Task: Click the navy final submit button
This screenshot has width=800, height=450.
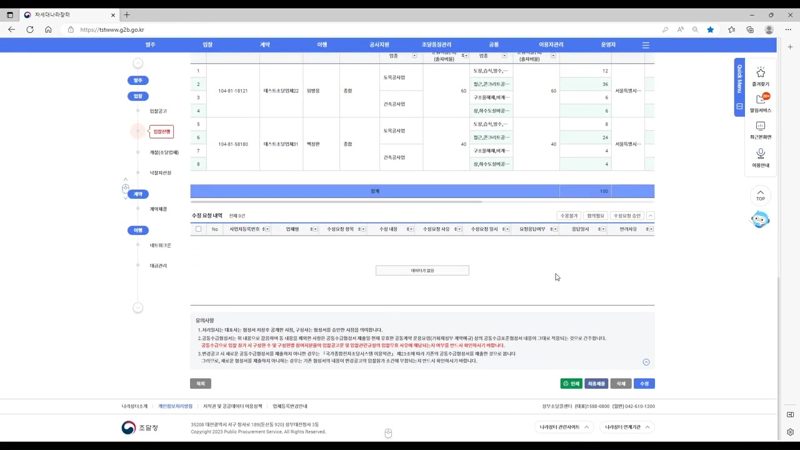Action: pyautogui.click(x=596, y=383)
